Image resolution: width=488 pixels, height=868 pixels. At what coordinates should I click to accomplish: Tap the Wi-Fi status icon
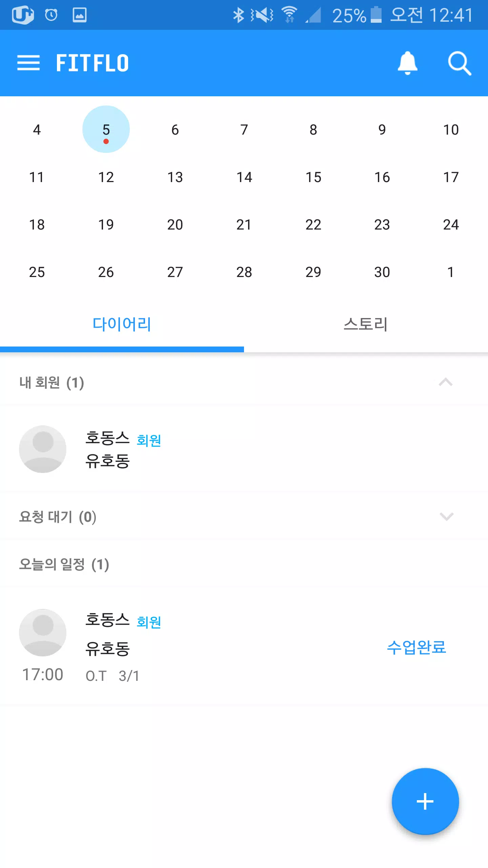coord(289,15)
